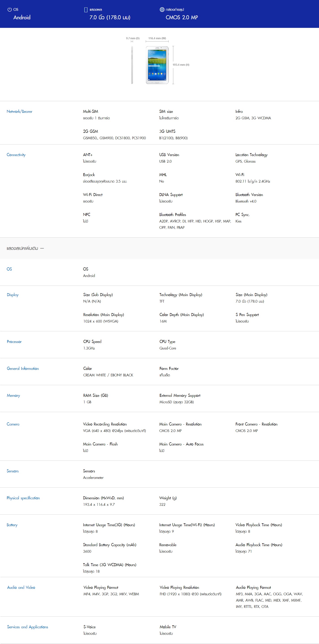Click the '16M' color depth value
The height and width of the screenshot is (644, 319).
pyautogui.click(x=163, y=321)
